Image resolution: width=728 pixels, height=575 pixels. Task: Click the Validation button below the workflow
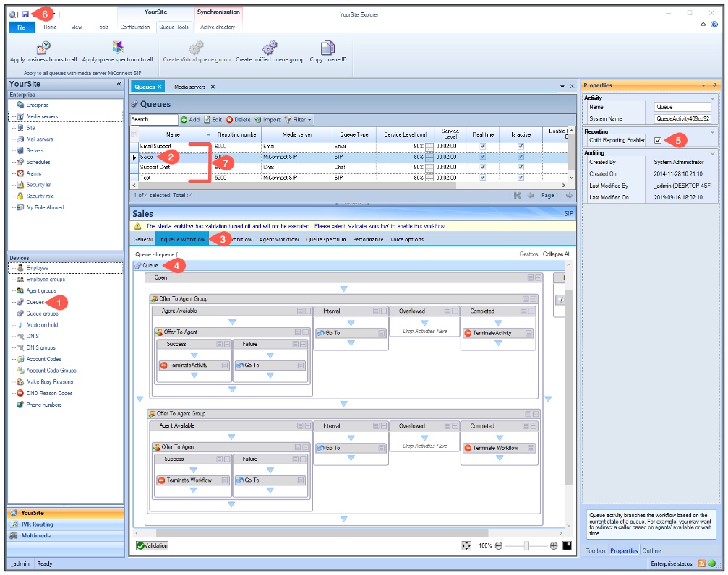pyautogui.click(x=152, y=546)
